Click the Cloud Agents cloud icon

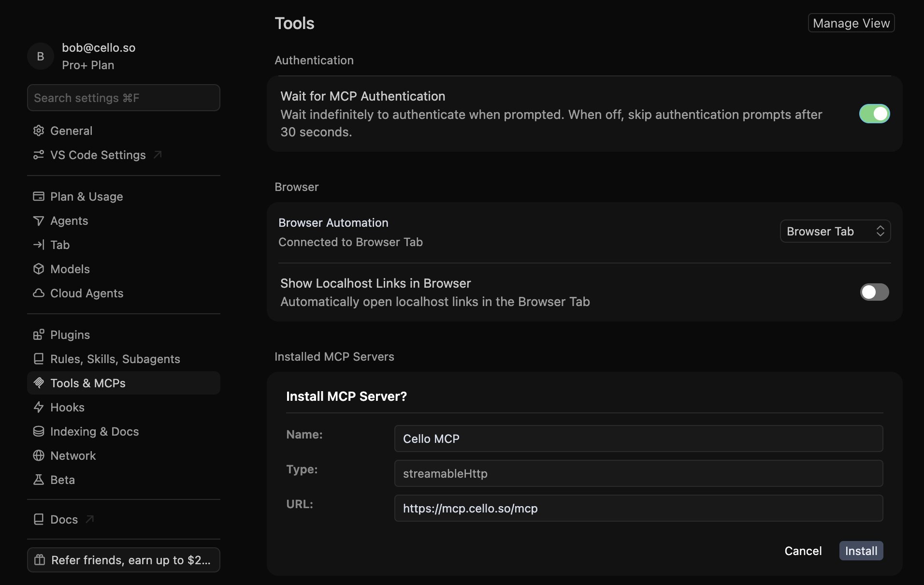(x=39, y=293)
